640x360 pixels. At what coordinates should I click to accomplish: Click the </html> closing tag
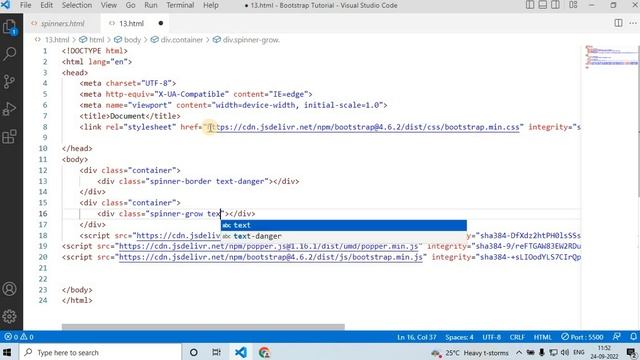tap(77, 300)
